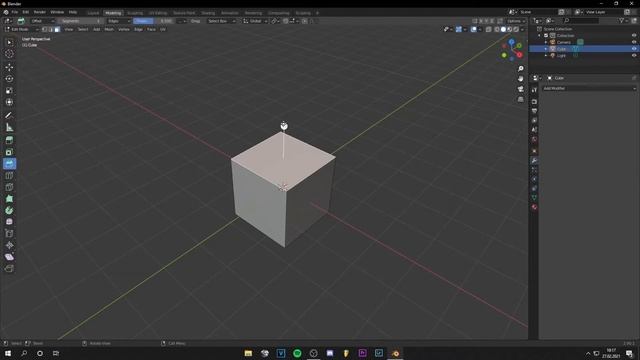Switch to the Layout workspace tab
Viewport: 640px width, 360px height.
point(93,13)
